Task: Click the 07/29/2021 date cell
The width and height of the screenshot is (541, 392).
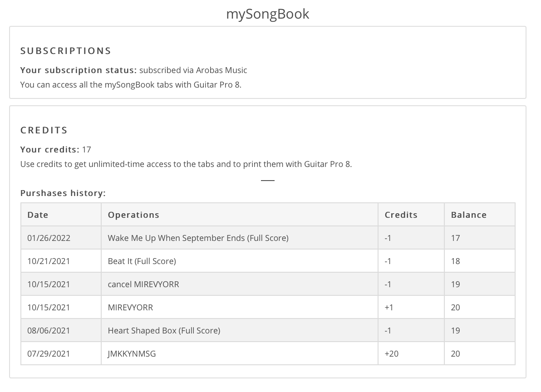Action: pos(49,353)
